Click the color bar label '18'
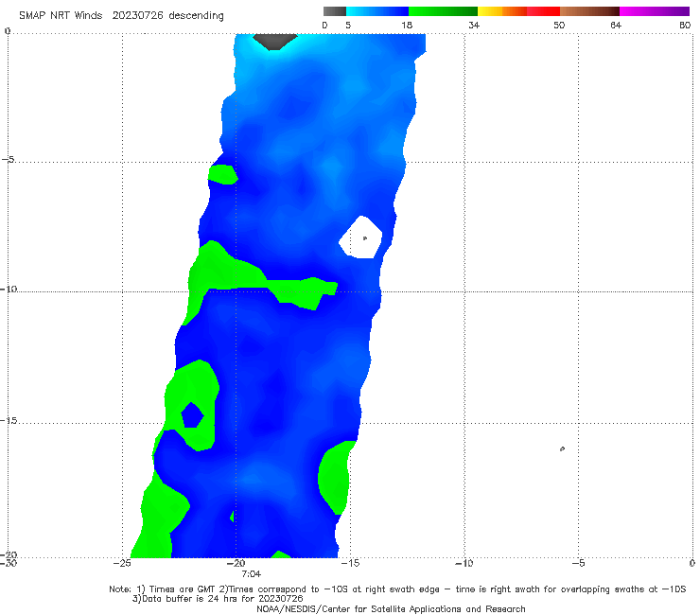The image size is (700, 615). pos(407,26)
